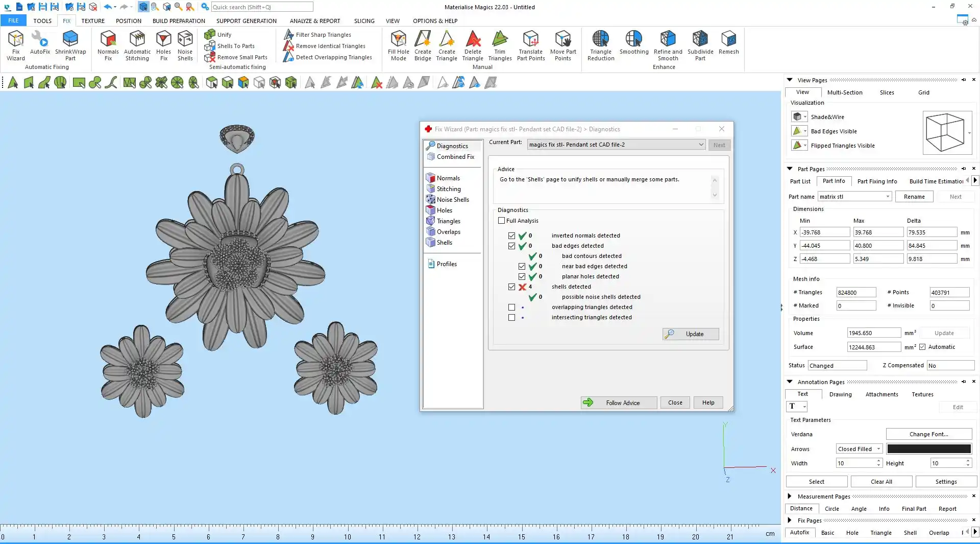Choose the Delete Triangle tool
The width and height of the screenshot is (980, 544).
tap(473, 45)
